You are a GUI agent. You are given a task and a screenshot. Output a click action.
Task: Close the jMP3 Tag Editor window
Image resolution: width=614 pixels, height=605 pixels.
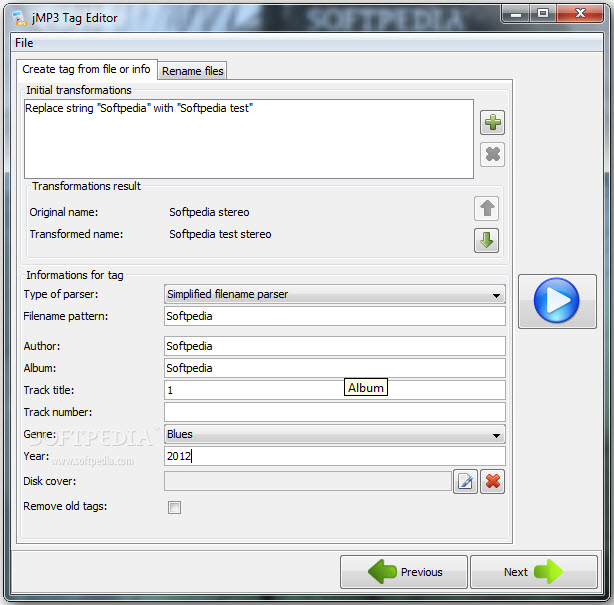click(x=580, y=14)
